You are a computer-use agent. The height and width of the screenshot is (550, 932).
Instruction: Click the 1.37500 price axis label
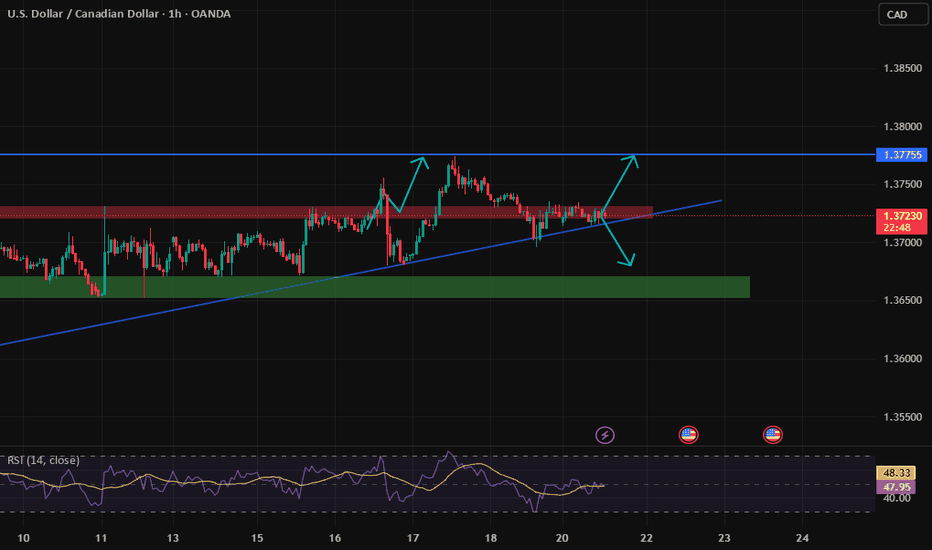[902, 184]
